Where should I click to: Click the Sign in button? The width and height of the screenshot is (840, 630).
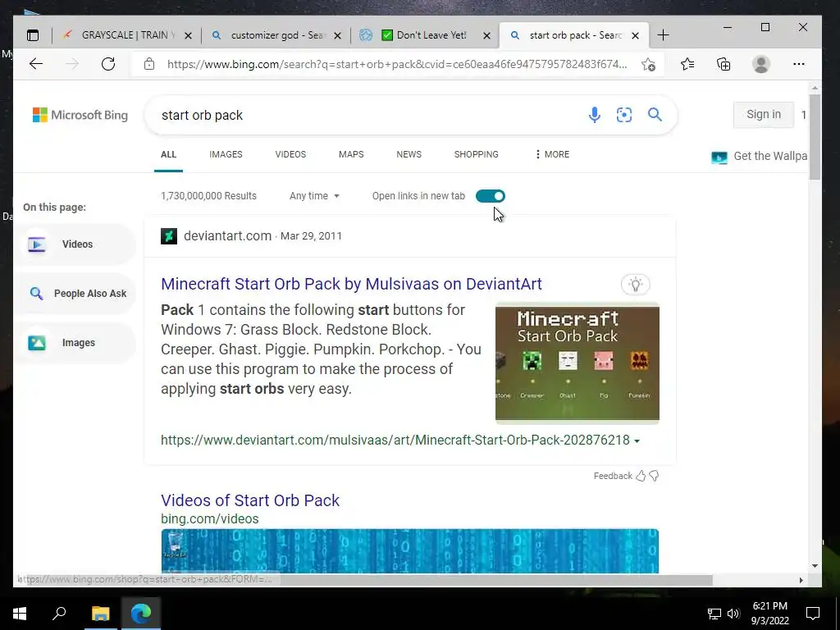[x=764, y=114]
